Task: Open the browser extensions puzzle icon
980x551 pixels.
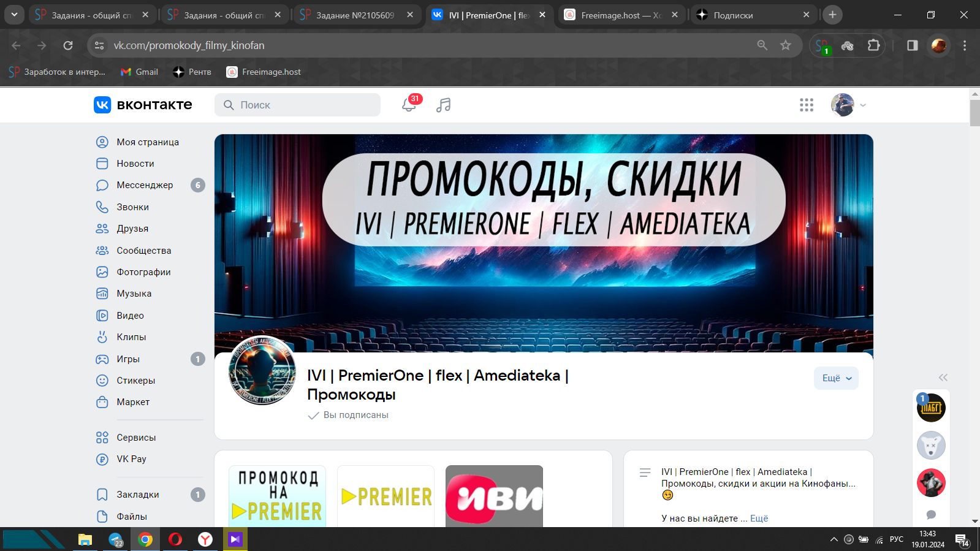Action: point(873,45)
